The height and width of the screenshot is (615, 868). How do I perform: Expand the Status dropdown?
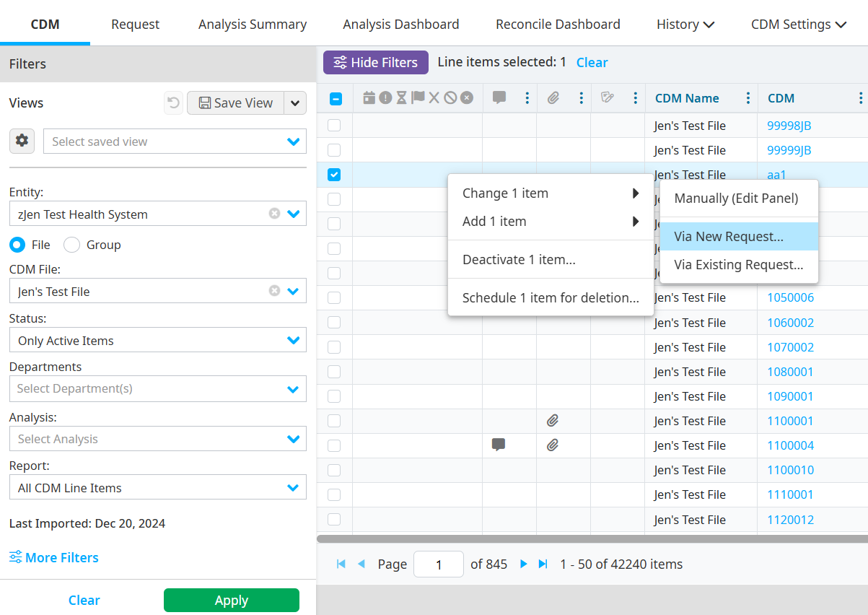293,340
